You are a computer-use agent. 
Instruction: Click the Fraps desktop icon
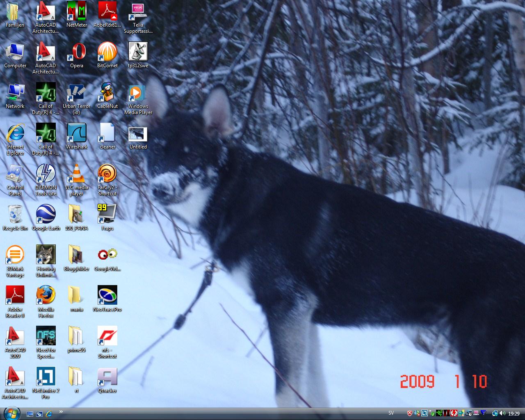tap(107, 215)
